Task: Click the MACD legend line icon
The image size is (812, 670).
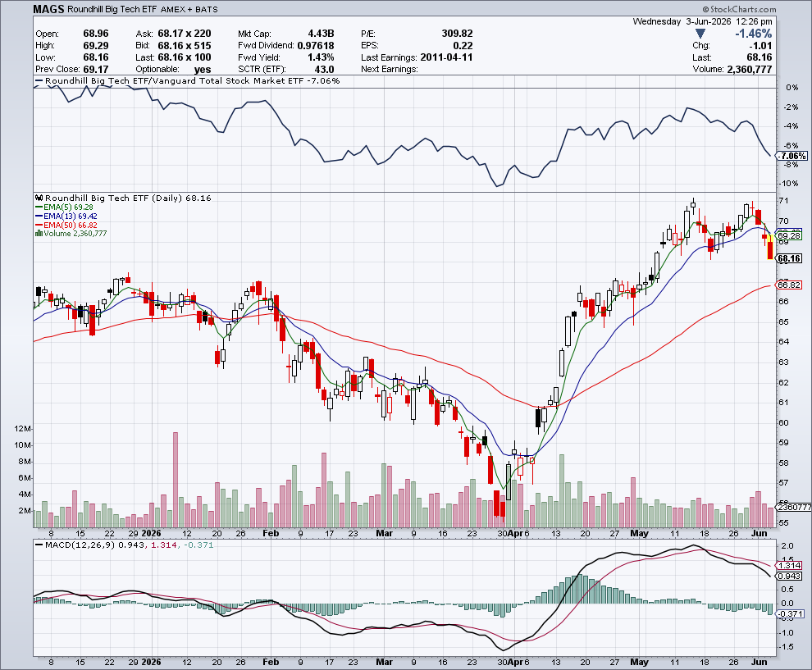Action: 39,545
